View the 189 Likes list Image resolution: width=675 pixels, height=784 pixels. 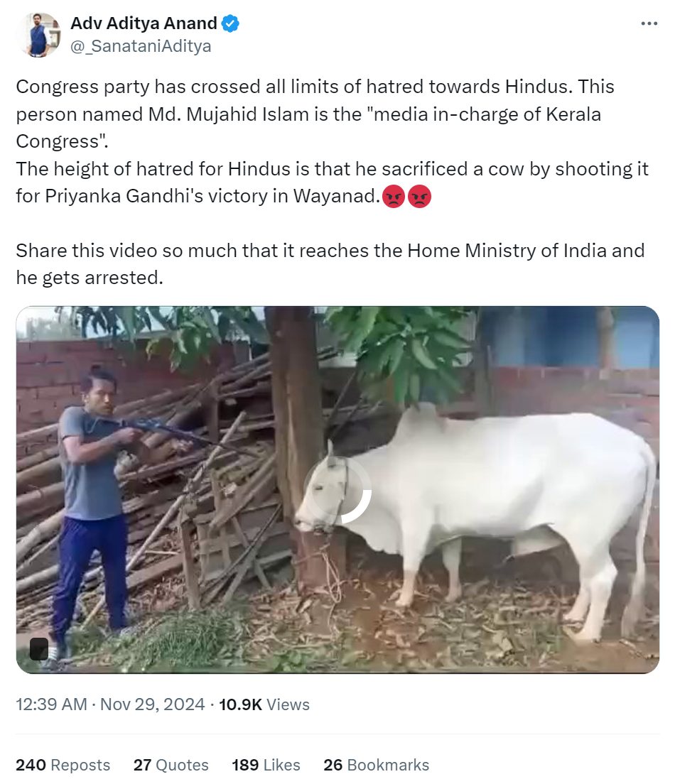coord(266,765)
